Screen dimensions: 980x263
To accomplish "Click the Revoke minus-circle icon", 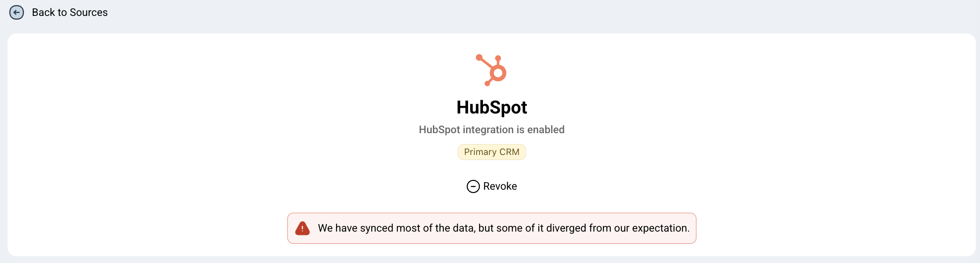I will click(473, 186).
